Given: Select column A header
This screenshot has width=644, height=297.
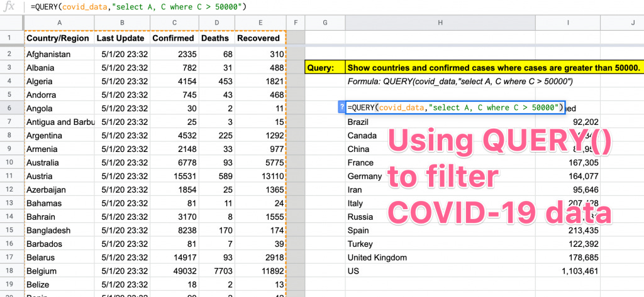Looking at the screenshot, I should click(x=60, y=23).
